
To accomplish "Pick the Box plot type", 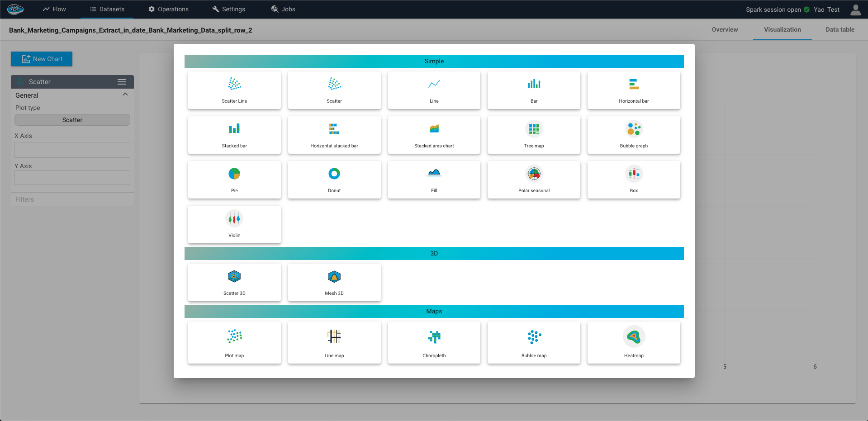I will point(633,179).
